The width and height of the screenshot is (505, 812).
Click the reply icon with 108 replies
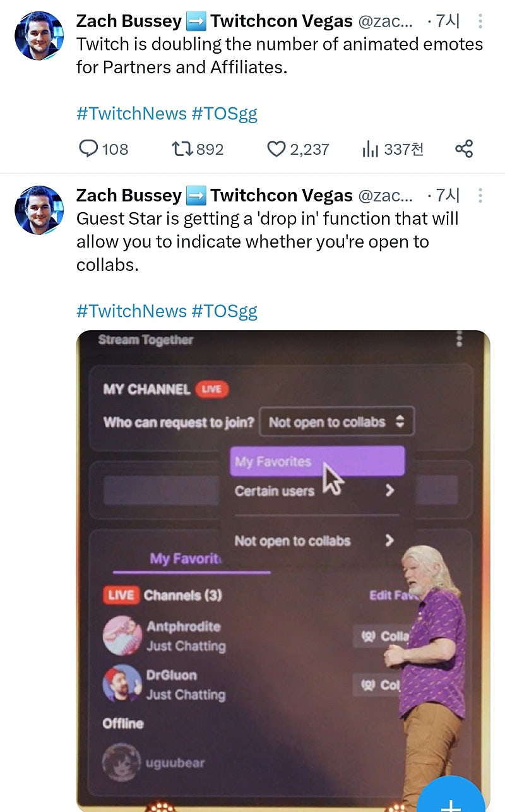pos(88,149)
